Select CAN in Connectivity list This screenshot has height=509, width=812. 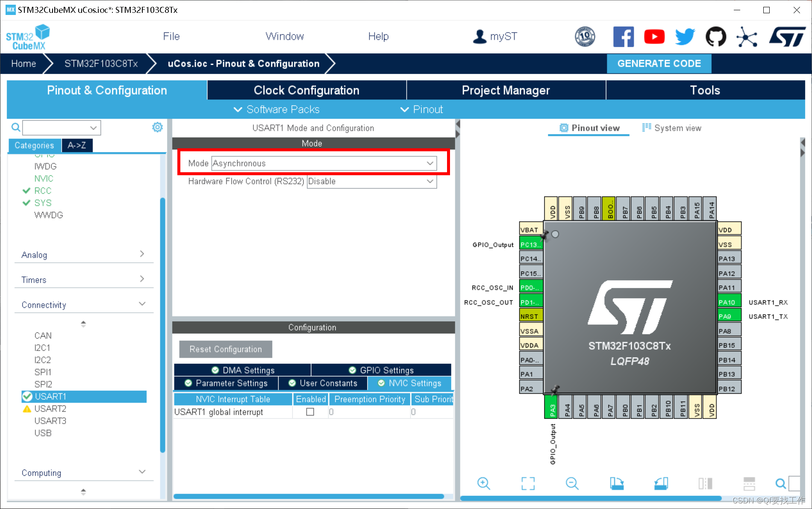(x=43, y=335)
